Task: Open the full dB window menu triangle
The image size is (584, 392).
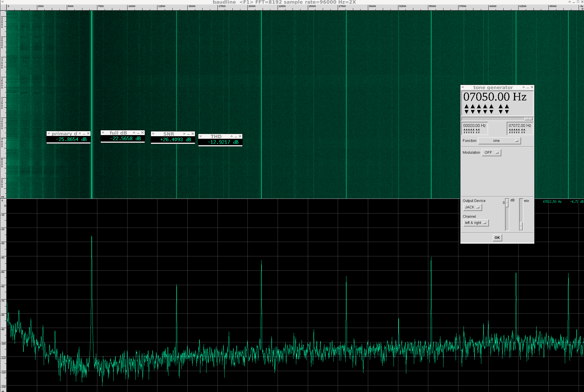Action: click(103, 133)
